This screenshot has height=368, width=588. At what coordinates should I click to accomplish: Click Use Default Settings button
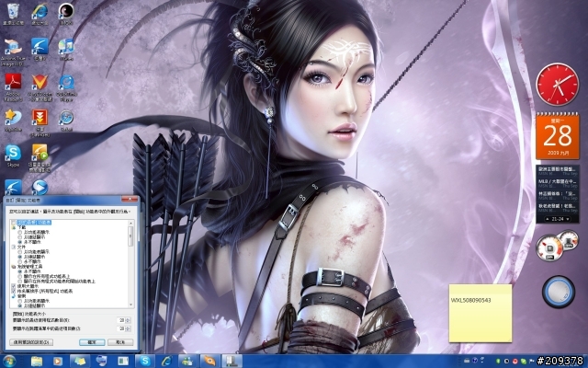tap(31, 342)
